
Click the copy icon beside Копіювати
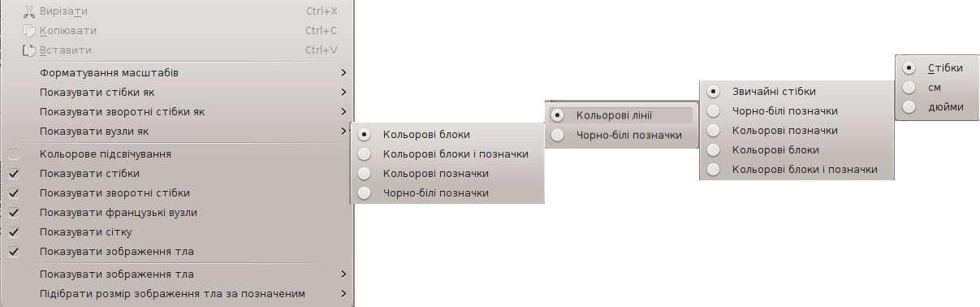(29, 31)
